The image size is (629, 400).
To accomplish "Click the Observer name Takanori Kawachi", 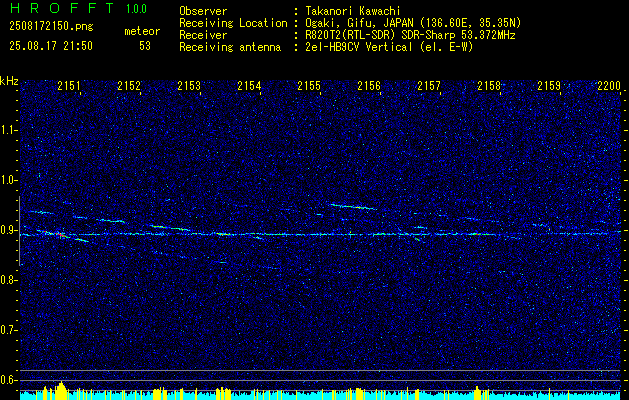I will (x=353, y=11).
